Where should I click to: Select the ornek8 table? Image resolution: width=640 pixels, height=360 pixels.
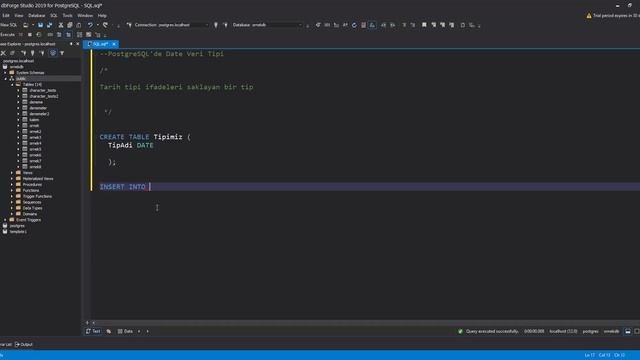click(35, 167)
